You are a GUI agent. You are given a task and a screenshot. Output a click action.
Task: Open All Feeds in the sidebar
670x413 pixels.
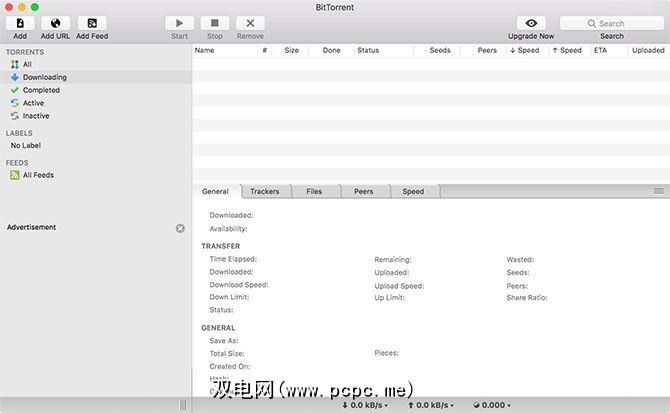tap(96, 175)
